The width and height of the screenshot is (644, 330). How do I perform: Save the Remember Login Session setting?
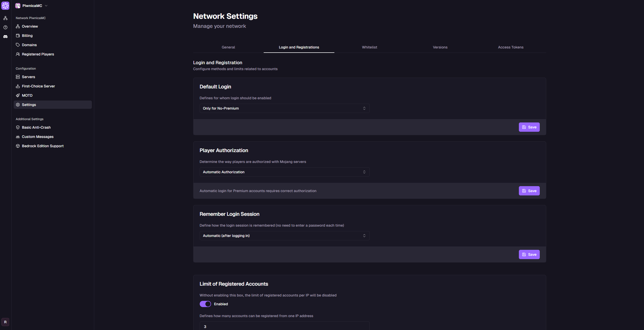(529, 254)
